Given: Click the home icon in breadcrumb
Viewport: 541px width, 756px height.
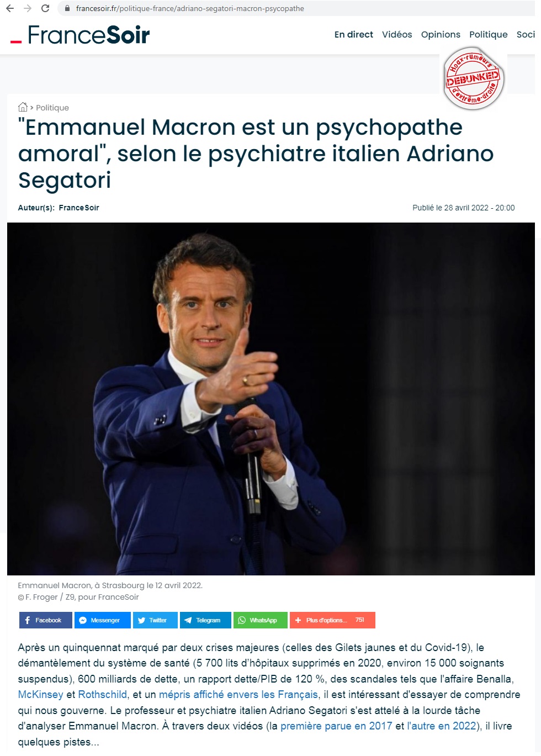Looking at the screenshot, I should [x=23, y=107].
